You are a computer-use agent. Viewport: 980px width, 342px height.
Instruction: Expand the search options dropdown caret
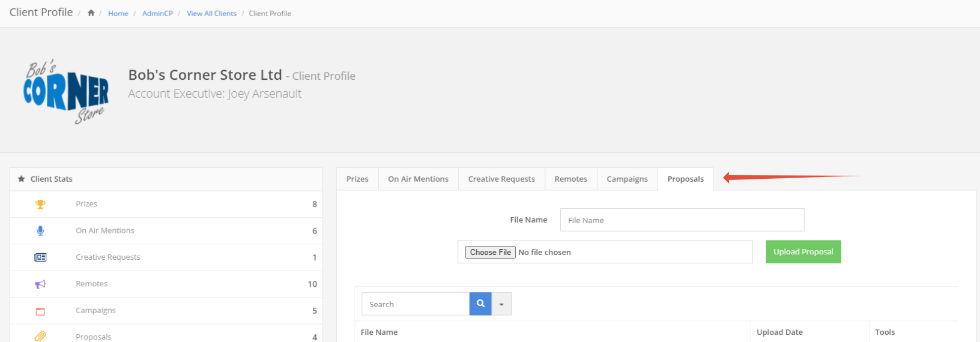pyautogui.click(x=501, y=304)
